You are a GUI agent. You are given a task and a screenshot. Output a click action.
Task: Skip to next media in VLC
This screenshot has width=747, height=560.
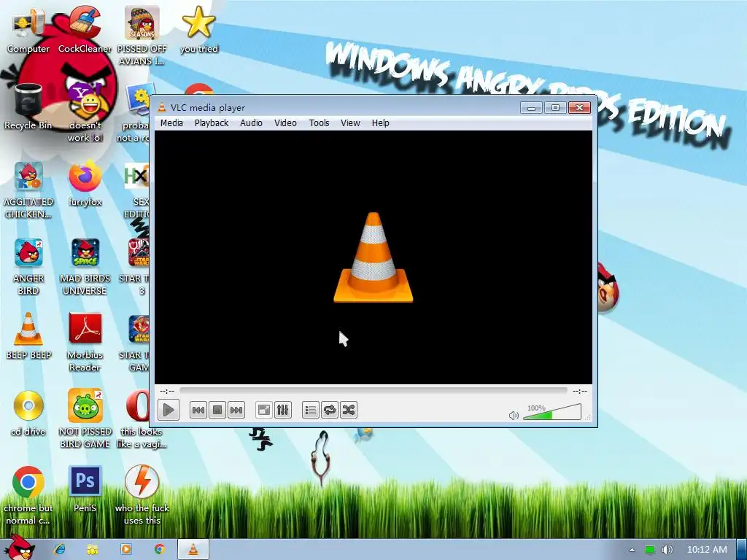coord(236,410)
